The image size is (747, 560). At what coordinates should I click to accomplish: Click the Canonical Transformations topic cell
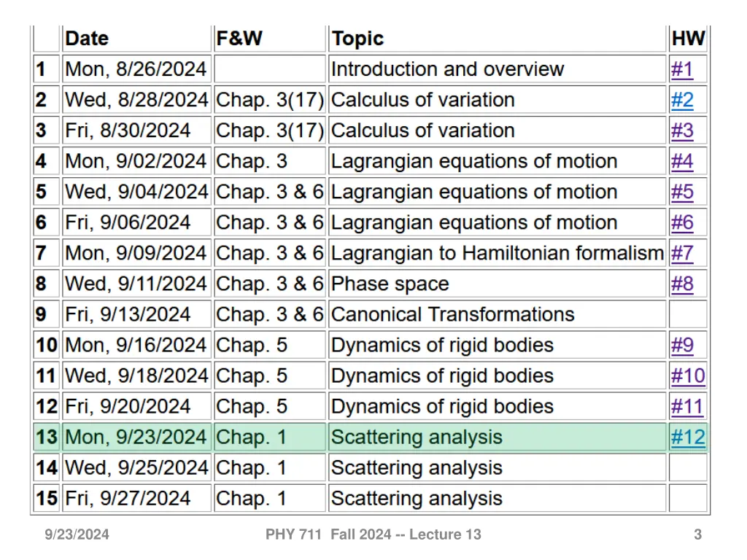(452, 314)
